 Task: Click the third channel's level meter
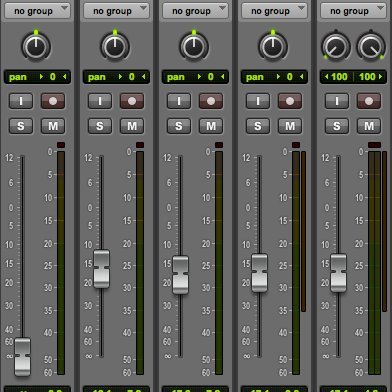tap(219, 263)
